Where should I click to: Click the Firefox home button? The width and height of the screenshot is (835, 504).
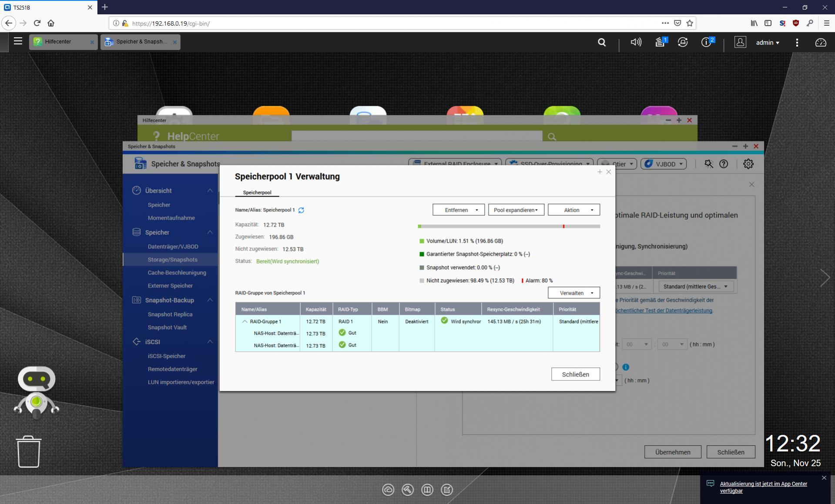[51, 23]
